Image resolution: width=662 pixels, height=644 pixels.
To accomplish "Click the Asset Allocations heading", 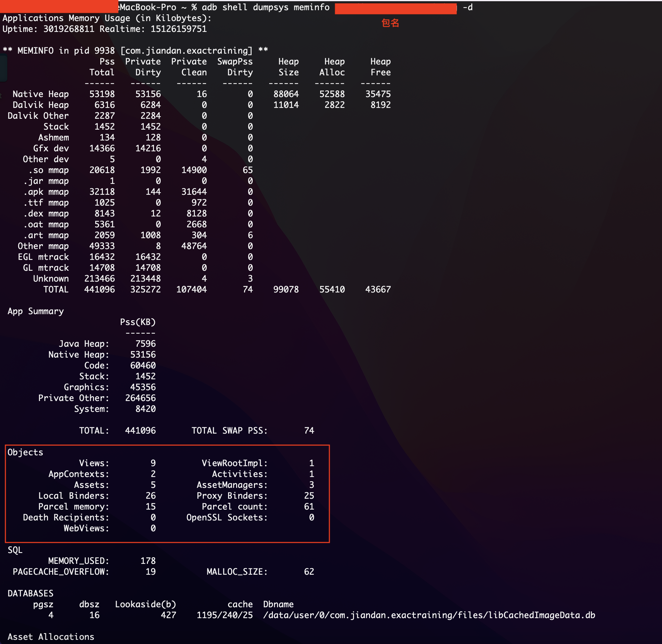I will [x=51, y=637].
